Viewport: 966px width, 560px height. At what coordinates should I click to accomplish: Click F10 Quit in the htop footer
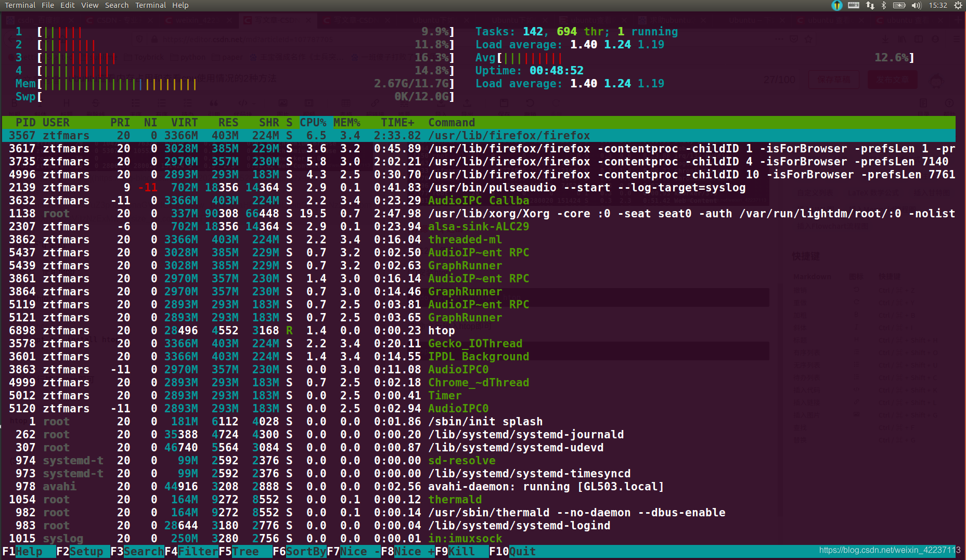[x=512, y=552]
